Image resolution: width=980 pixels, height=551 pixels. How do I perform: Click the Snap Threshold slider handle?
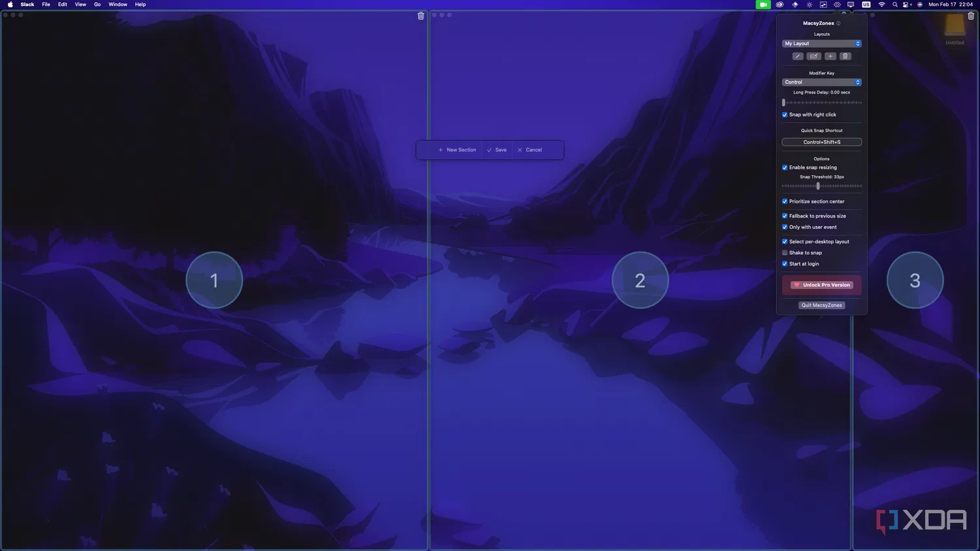point(818,186)
